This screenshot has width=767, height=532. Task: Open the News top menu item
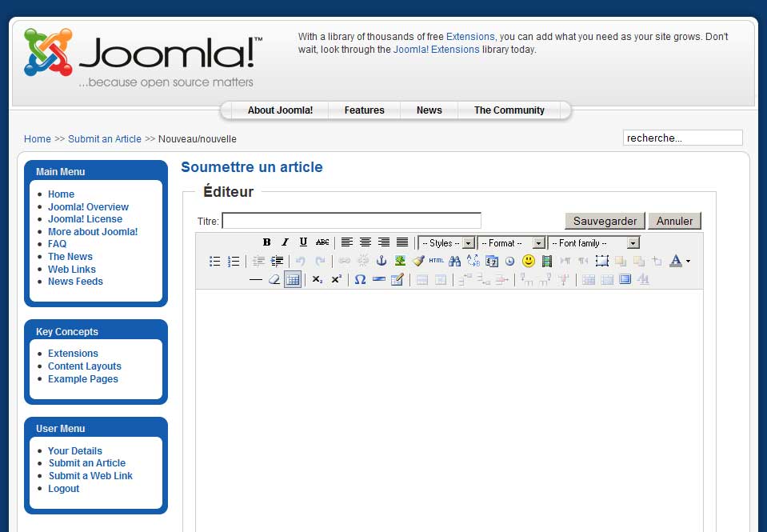(429, 110)
